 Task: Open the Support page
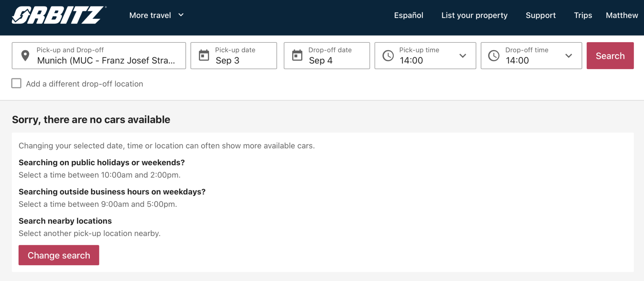tap(541, 15)
